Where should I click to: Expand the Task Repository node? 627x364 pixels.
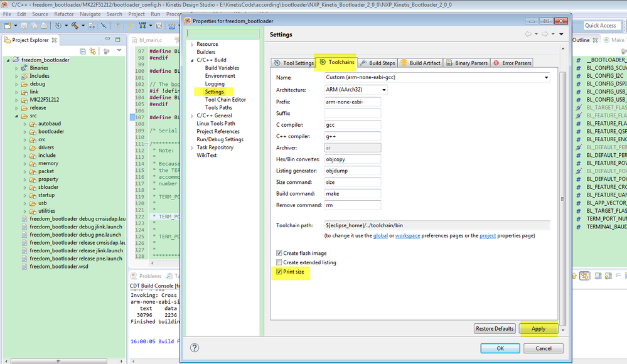(x=192, y=147)
